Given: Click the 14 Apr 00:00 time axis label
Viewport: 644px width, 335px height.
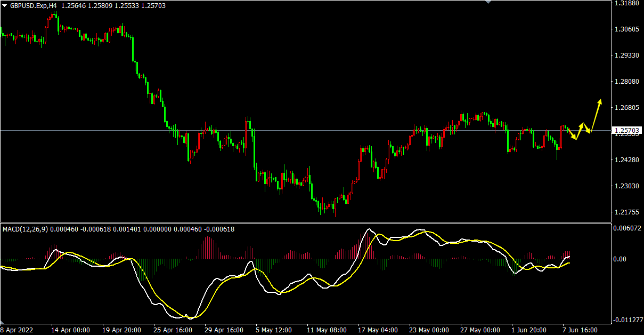Looking at the screenshot, I should click(x=70, y=330).
